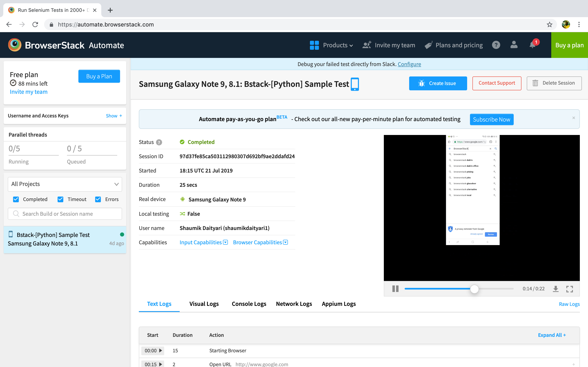Image resolution: width=588 pixels, height=367 pixels.
Task: Open the Appium Logs tab
Action: tap(339, 304)
